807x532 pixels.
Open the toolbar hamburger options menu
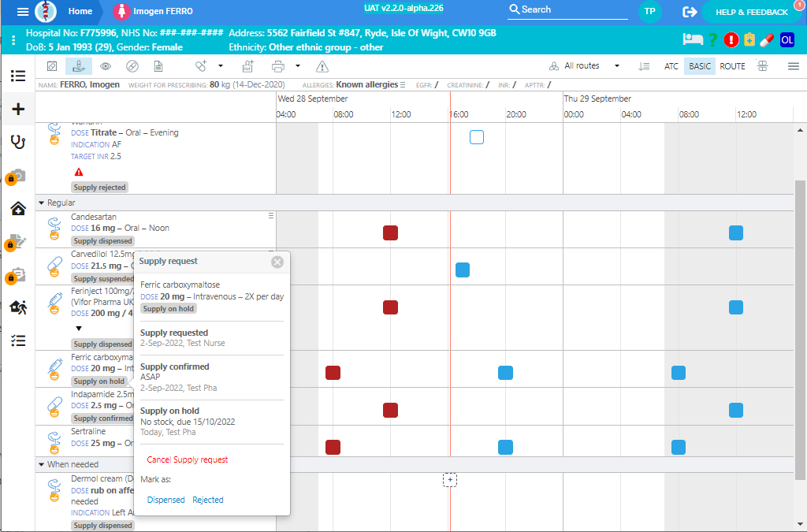pyautogui.click(x=793, y=66)
